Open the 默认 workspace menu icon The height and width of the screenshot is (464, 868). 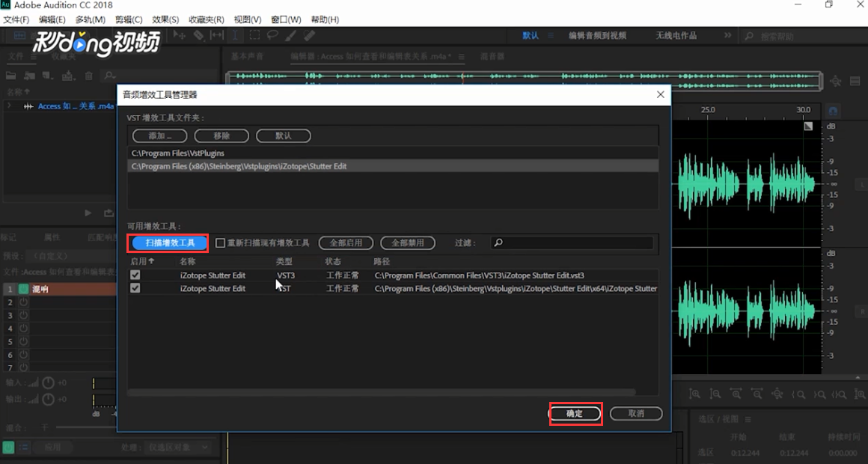click(550, 35)
